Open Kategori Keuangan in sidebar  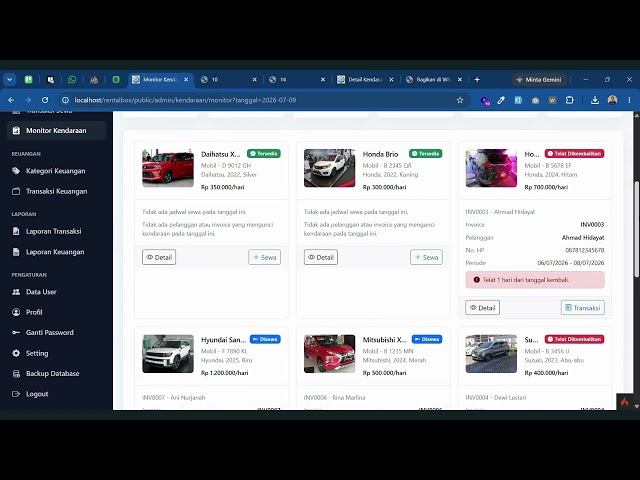click(x=56, y=171)
